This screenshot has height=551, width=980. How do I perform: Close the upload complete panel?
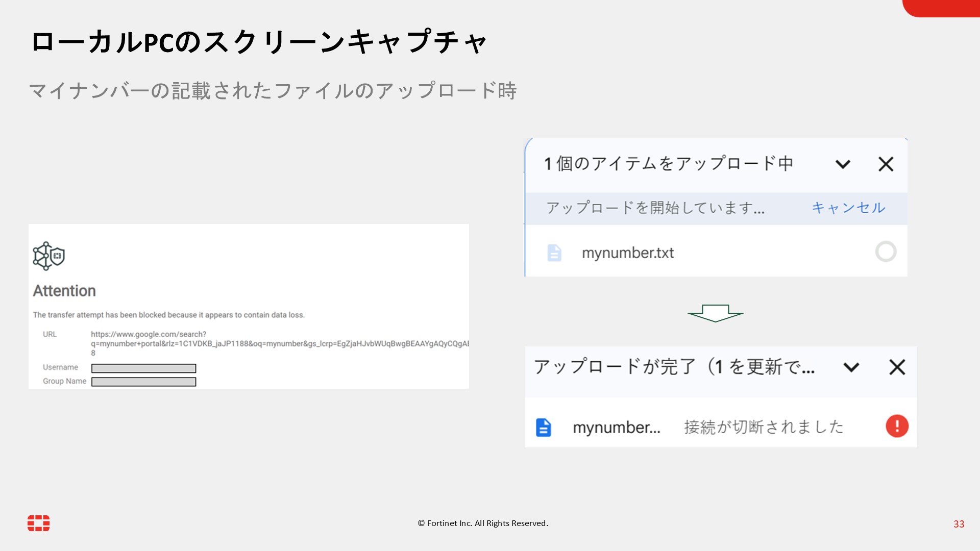click(897, 367)
